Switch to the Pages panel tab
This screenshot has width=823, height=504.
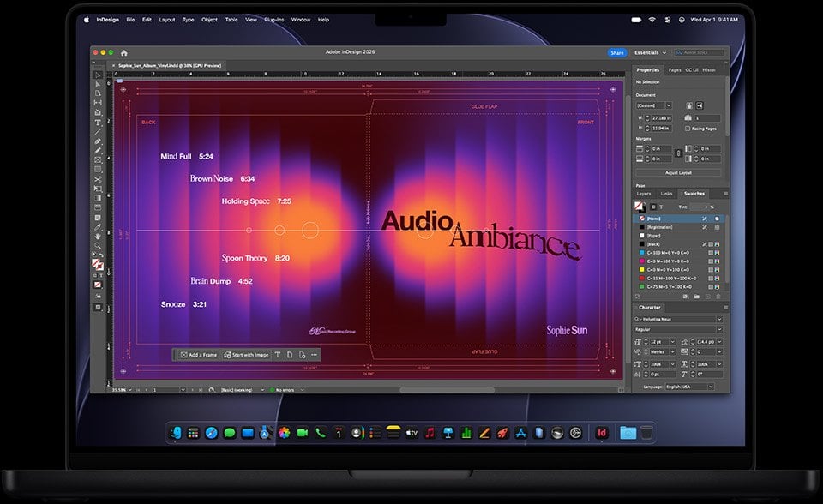pos(675,69)
